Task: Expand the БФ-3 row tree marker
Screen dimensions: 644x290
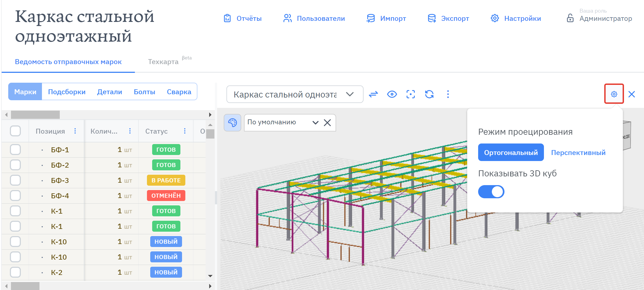Action: [x=42, y=181]
